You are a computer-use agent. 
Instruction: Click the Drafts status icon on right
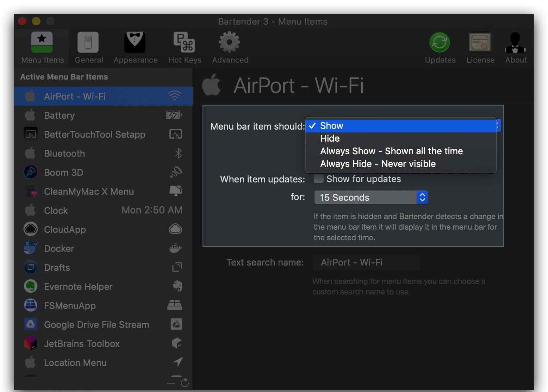click(177, 267)
